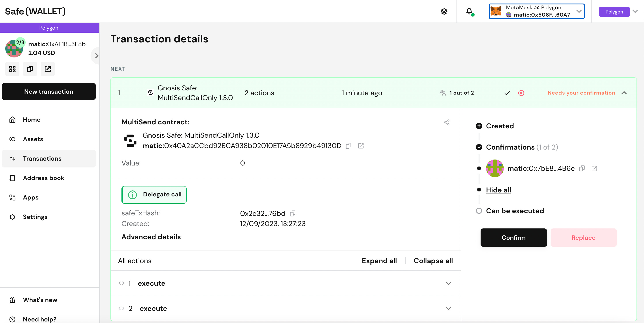Click the Safe [WALLET] logo

pos(35,11)
